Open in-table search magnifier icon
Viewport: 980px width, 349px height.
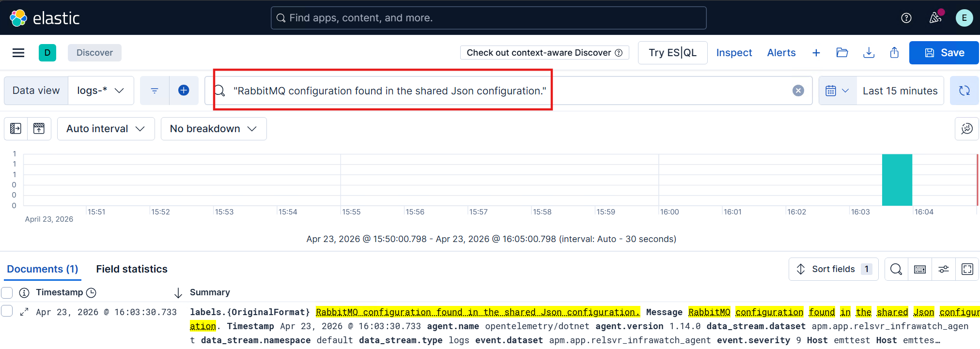(896, 269)
